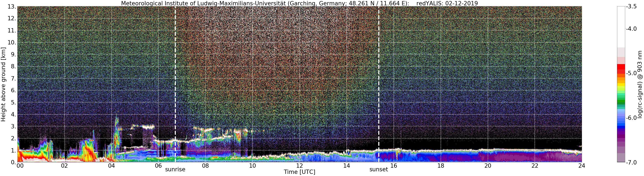Click the '14' time tick label
The width and height of the screenshot is (644, 176).
[347, 166]
